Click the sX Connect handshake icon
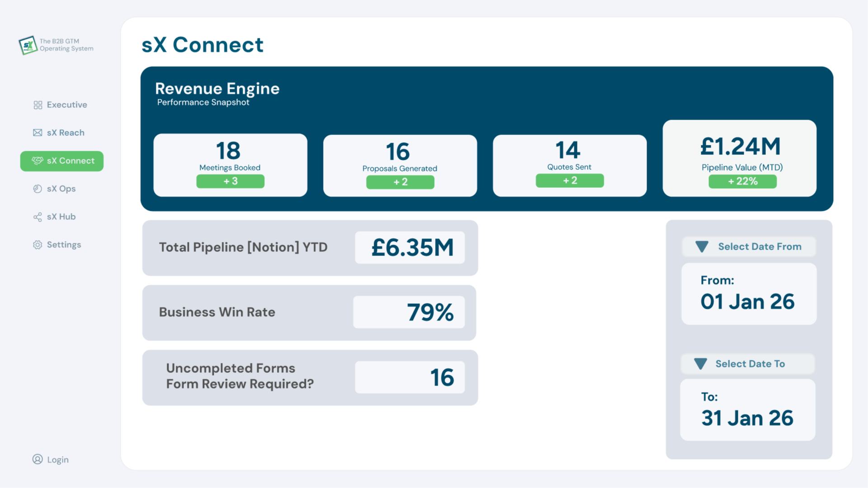Screen dimensions: 868x488 tap(37, 161)
